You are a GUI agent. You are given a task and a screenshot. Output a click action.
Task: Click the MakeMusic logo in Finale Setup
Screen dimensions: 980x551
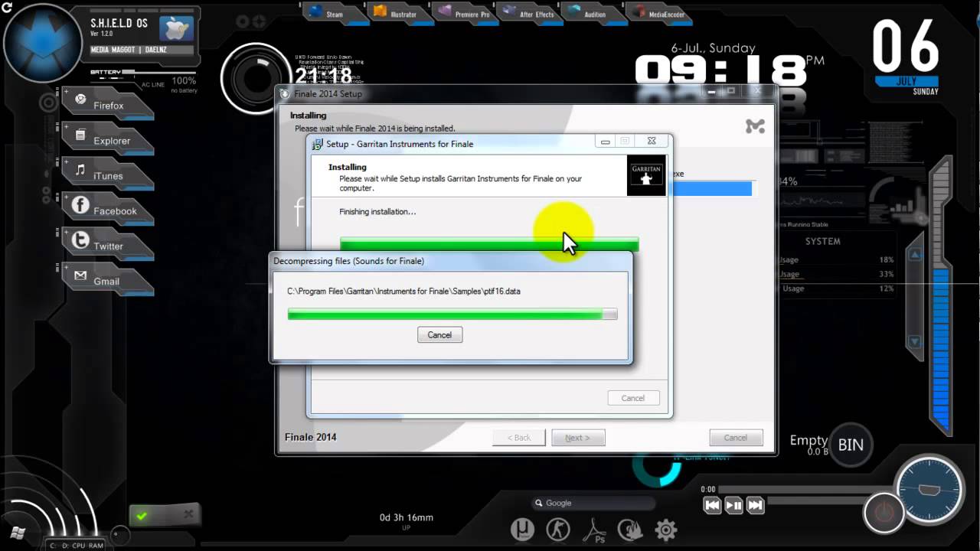[x=755, y=126]
